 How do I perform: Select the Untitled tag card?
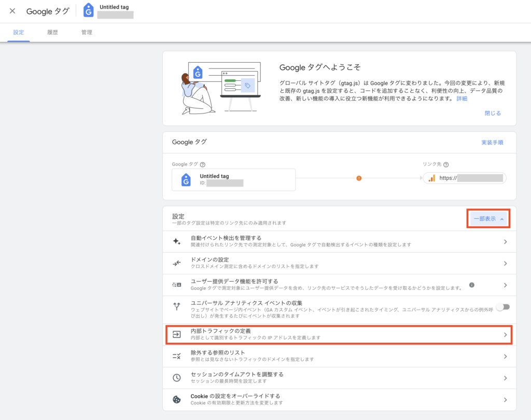234,179
